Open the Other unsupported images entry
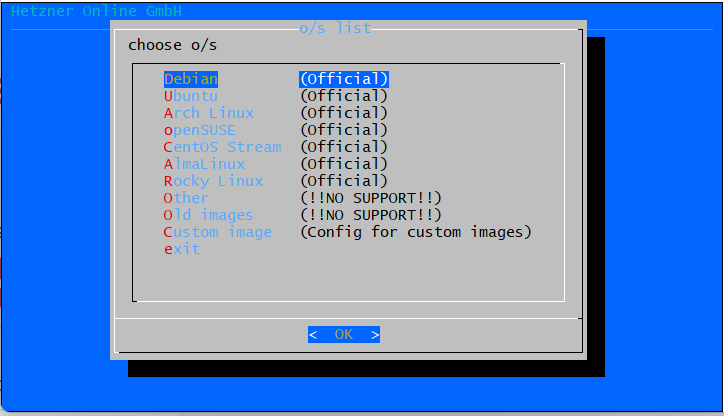This screenshot has height=416, width=724. pyautogui.click(x=186, y=199)
